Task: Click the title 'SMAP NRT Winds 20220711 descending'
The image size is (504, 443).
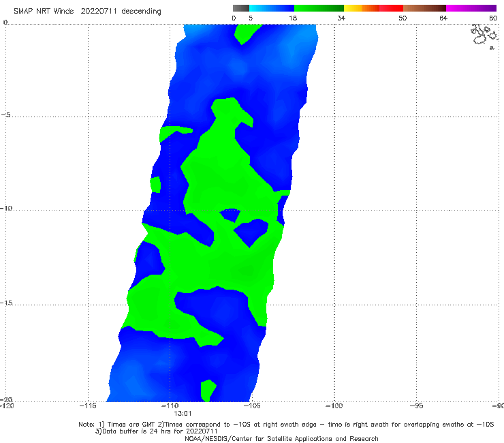Action: pyautogui.click(x=87, y=12)
